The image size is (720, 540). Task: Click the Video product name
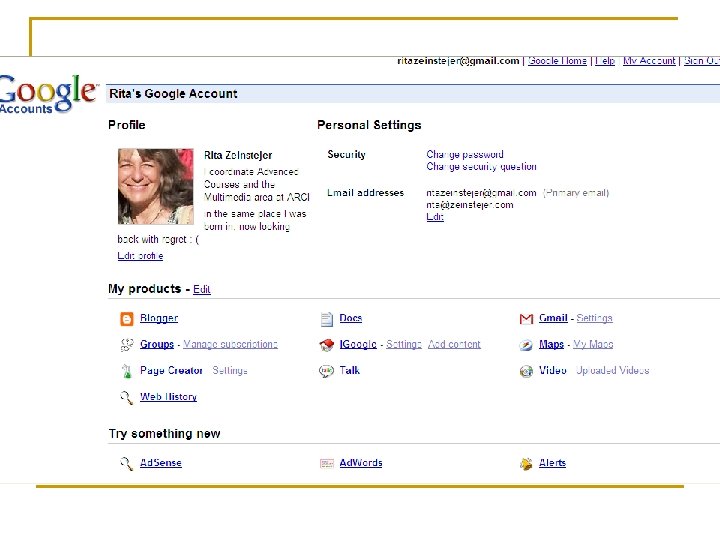(553, 370)
